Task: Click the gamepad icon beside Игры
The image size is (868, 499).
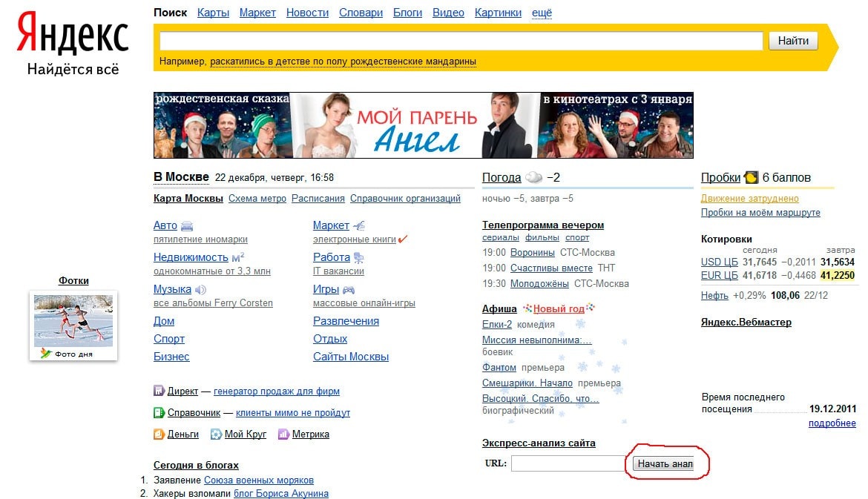Action: (x=348, y=289)
